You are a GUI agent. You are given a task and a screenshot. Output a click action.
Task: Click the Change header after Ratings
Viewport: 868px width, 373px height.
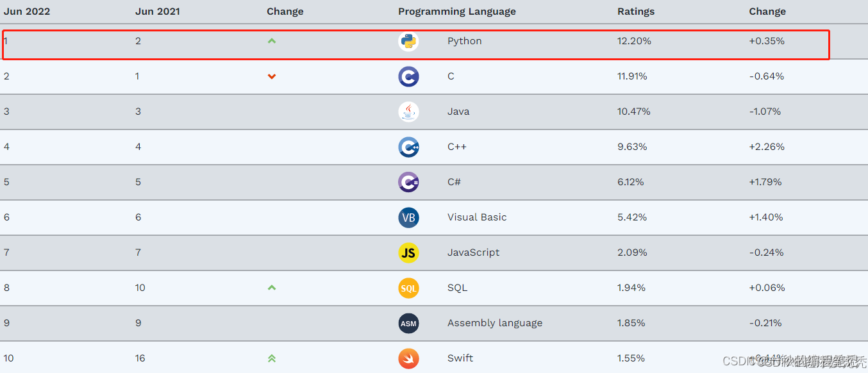pyautogui.click(x=767, y=12)
